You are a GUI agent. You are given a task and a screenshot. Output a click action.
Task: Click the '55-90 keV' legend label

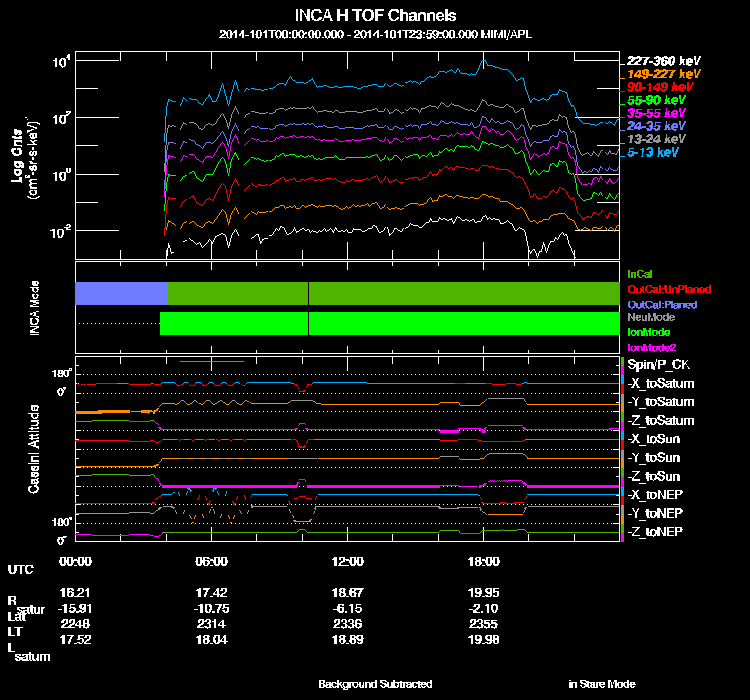(x=656, y=100)
